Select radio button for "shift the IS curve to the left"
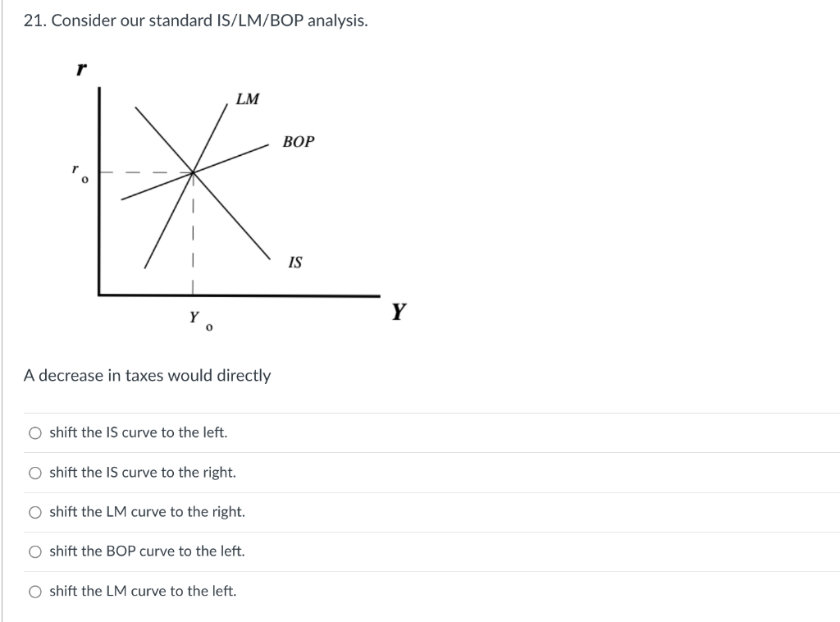840x622 pixels. pos(35,432)
